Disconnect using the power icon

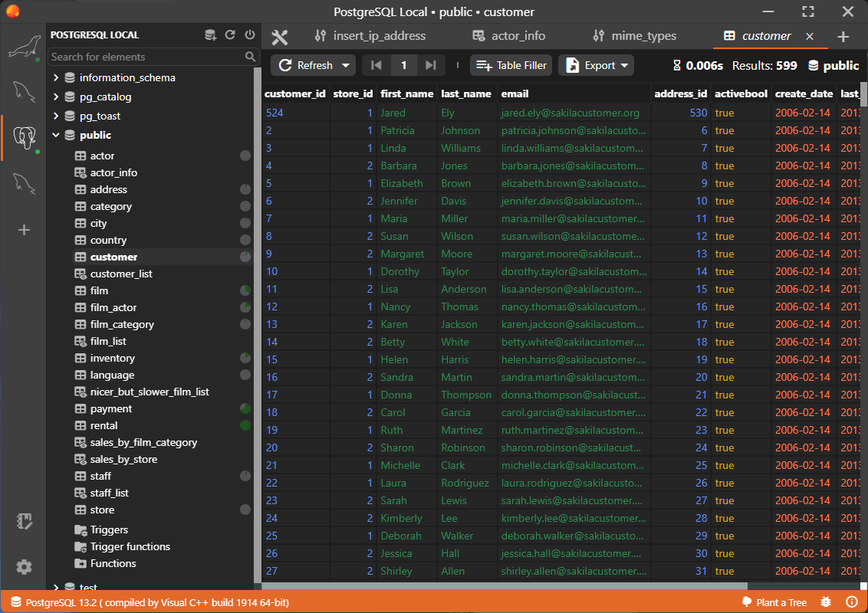point(248,34)
